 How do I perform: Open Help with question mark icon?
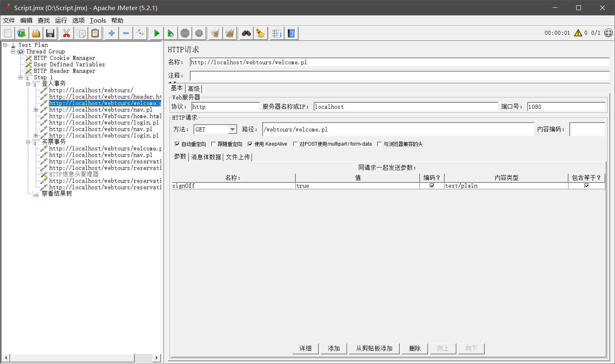(291, 33)
